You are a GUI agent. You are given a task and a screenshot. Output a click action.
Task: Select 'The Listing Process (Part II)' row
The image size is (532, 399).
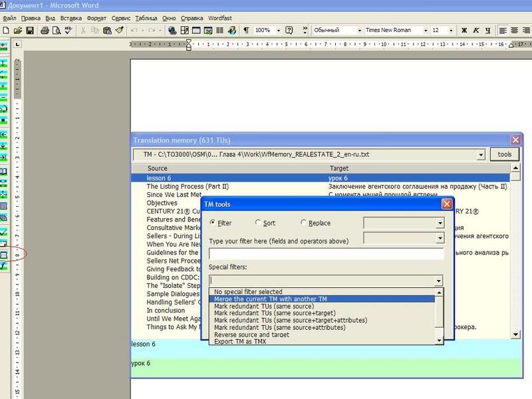(321, 186)
